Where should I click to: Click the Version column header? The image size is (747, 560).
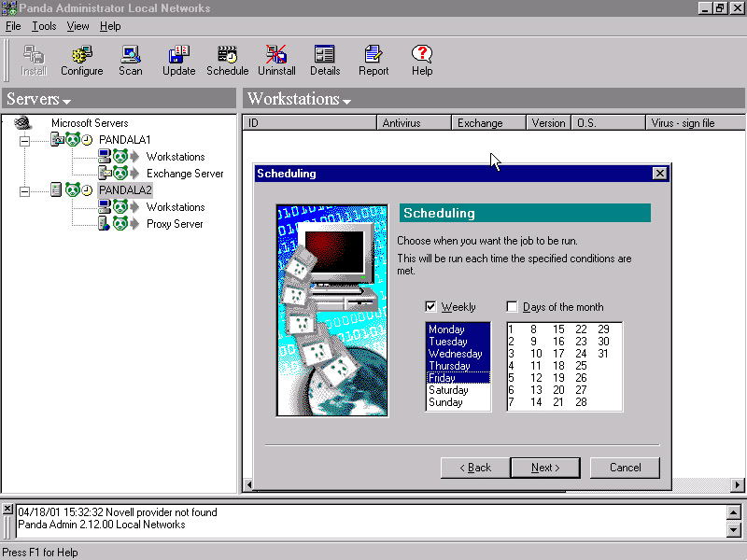548,123
